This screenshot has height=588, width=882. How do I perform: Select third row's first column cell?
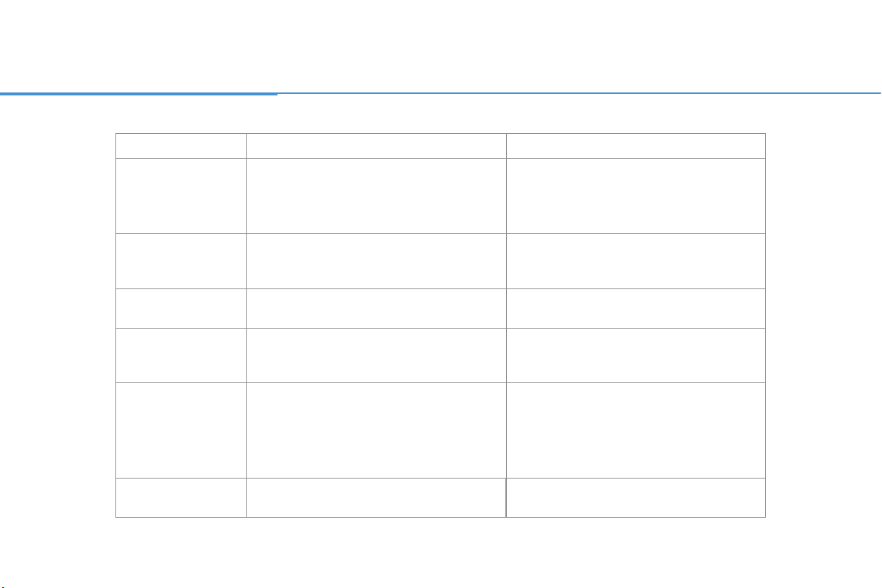point(181,261)
